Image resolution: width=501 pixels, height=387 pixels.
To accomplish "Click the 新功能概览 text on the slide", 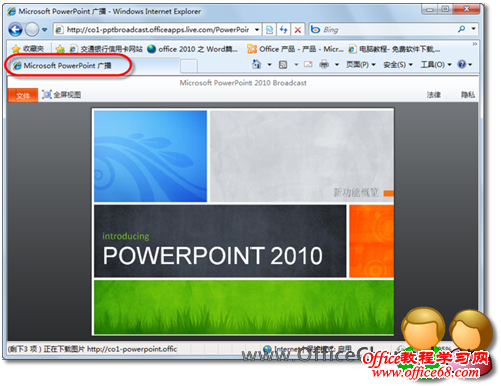I will point(356,193).
